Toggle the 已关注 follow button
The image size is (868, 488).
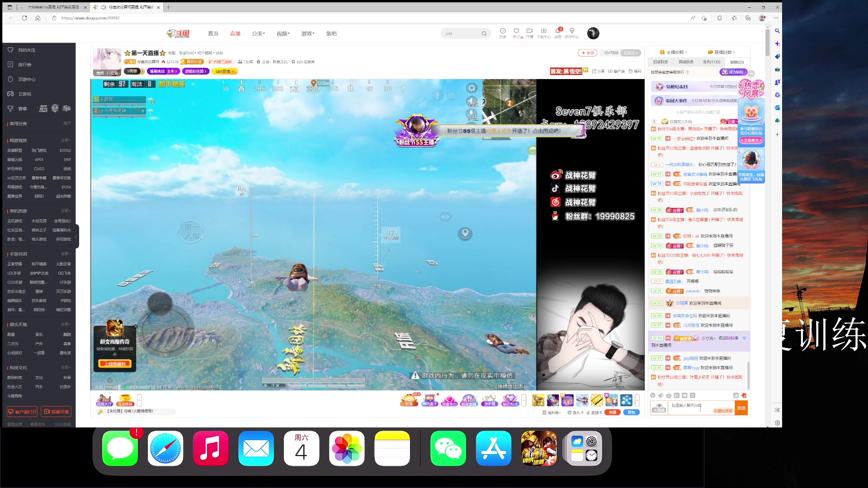coord(631,53)
